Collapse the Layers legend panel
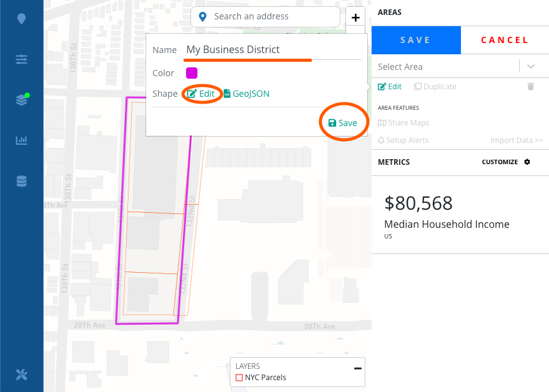549x392 pixels. point(357,368)
